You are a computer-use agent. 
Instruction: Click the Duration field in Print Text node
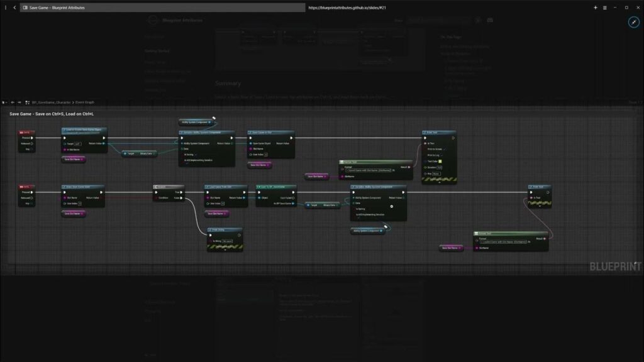(440, 167)
